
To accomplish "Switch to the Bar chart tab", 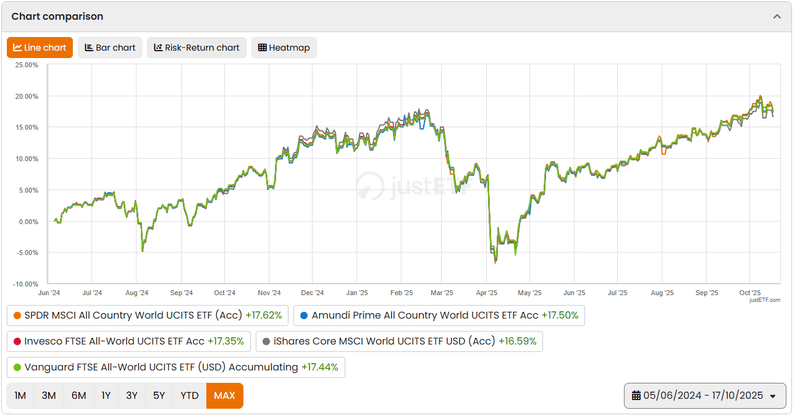I will coord(110,47).
